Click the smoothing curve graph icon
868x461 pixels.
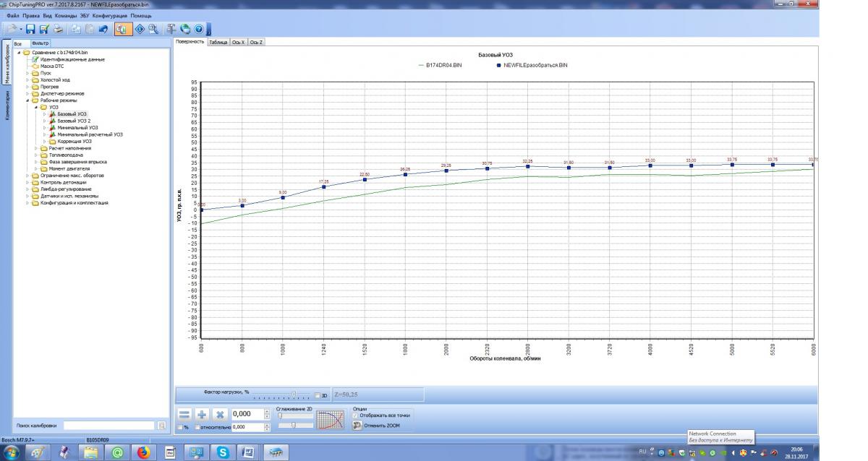click(331, 419)
